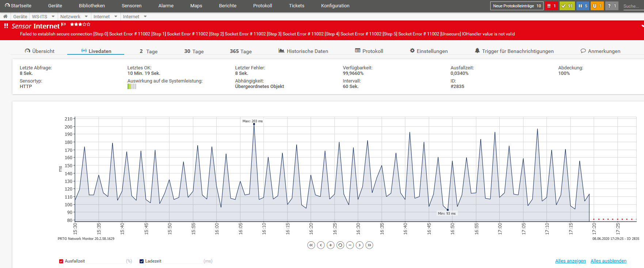Click the Sensortyp value HTTP
644x268 pixels.
(26, 87)
